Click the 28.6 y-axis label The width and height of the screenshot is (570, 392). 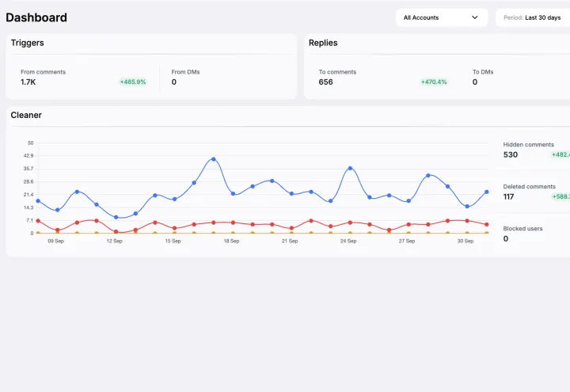(28, 181)
